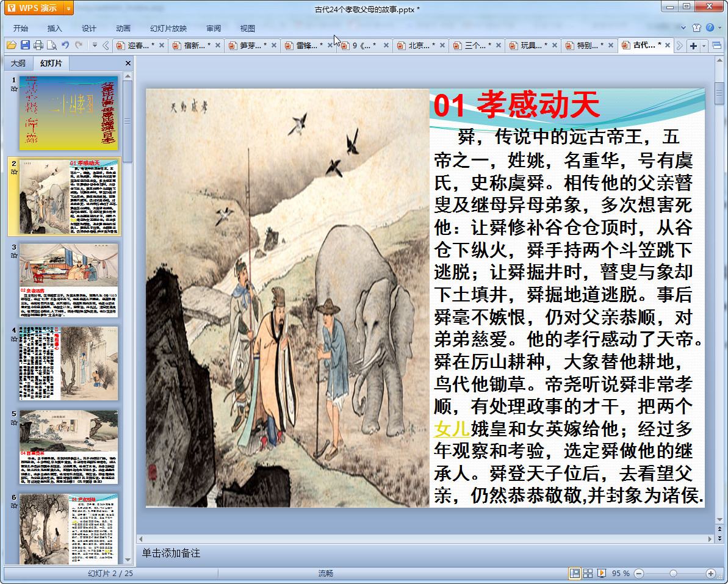
Task: Open WPS help via the question mark icon
Action: pyautogui.click(x=710, y=28)
